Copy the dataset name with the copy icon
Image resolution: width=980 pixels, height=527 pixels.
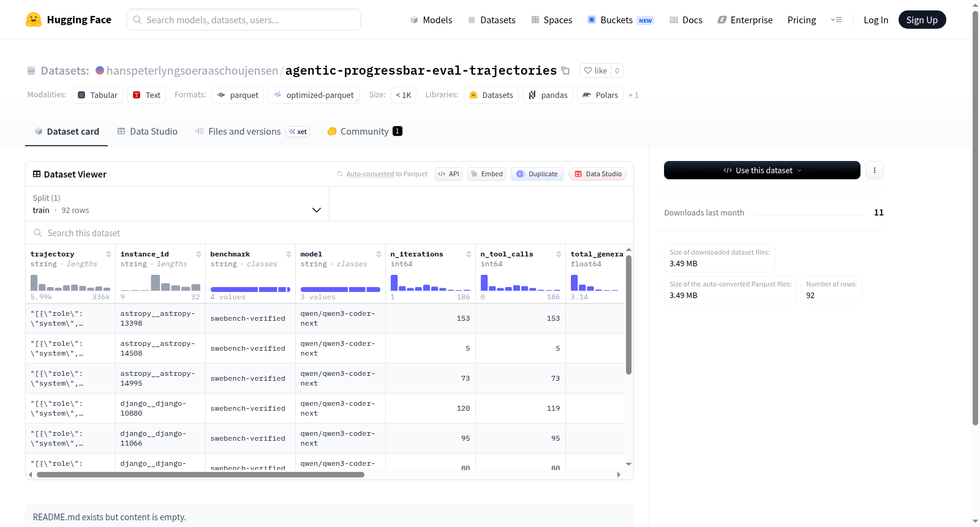click(x=565, y=70)
